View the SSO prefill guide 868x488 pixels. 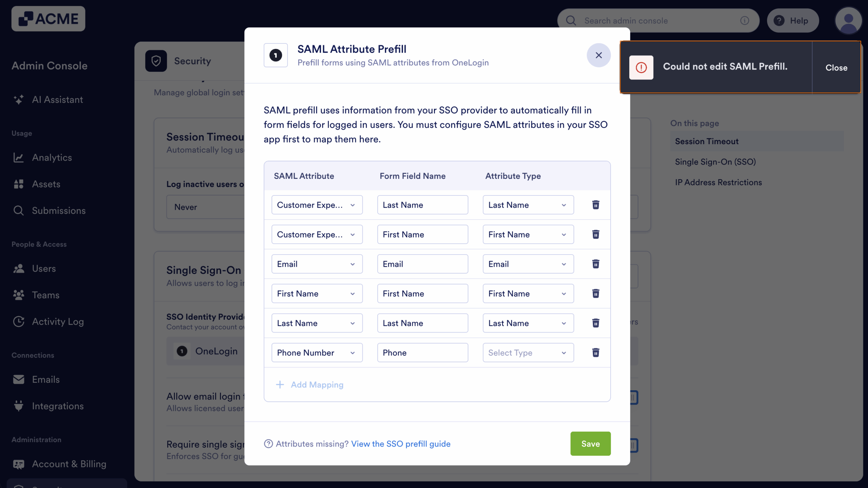point(401,444)
